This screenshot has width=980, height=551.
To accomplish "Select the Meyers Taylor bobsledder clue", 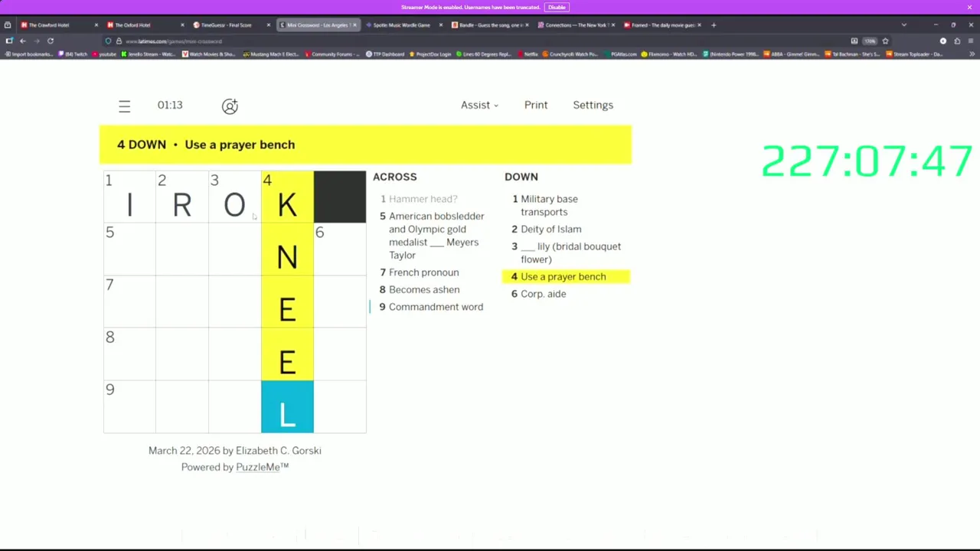I will (433, 236).
